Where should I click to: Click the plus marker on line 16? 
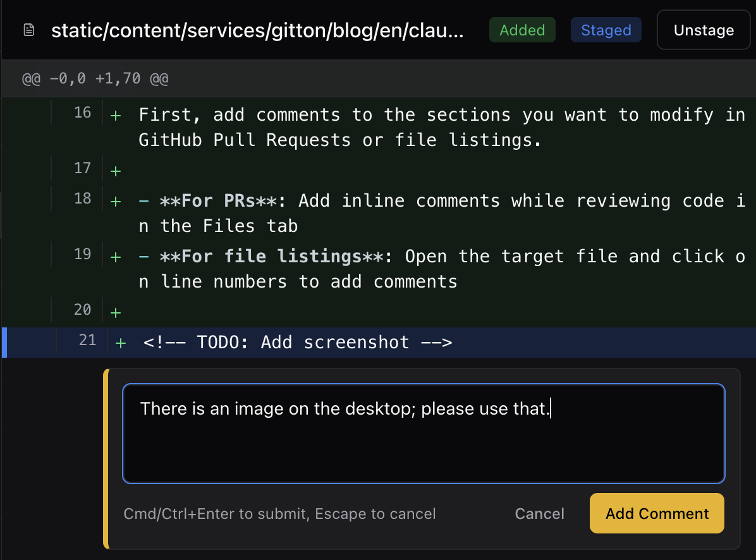(116, 116)
